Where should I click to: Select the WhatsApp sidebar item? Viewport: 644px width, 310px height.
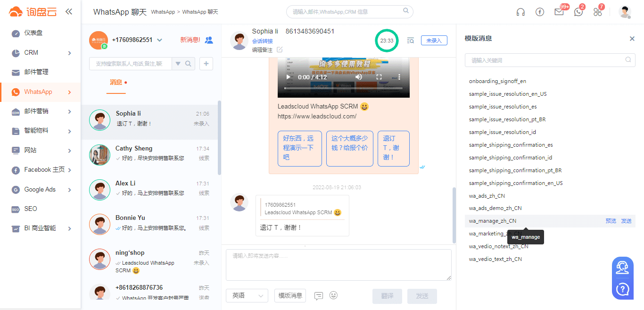(41, 92)
